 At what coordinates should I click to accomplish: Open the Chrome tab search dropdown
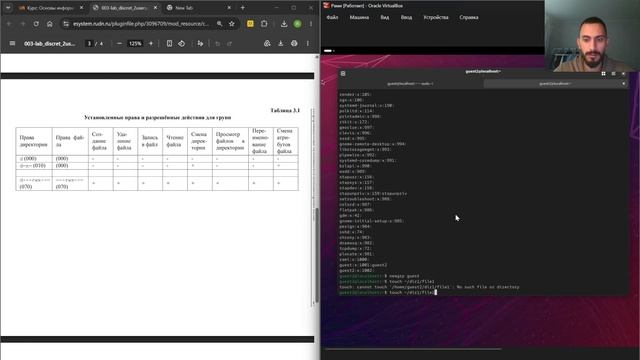[8, 8]
